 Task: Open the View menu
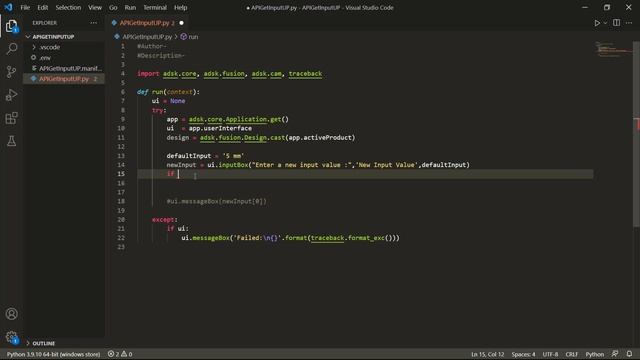[x=95, y=7]
